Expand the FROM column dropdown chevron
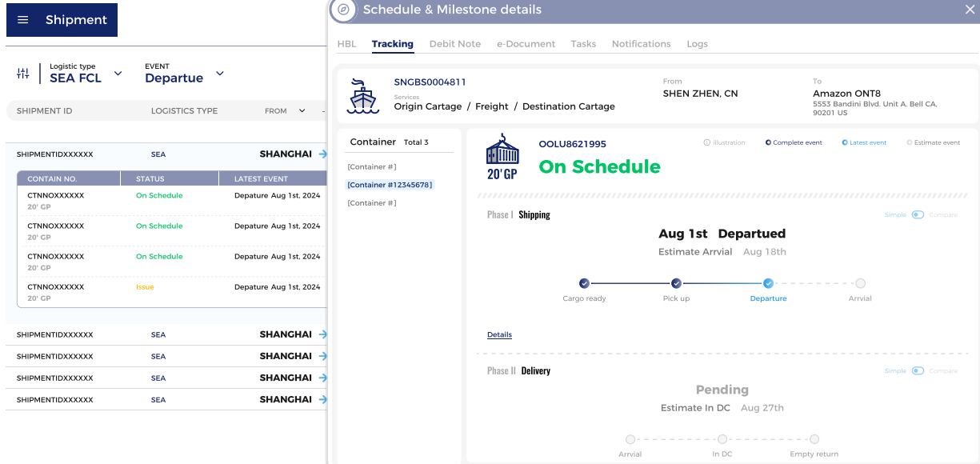Screen dimensions: 980x464 pos(302,111)
